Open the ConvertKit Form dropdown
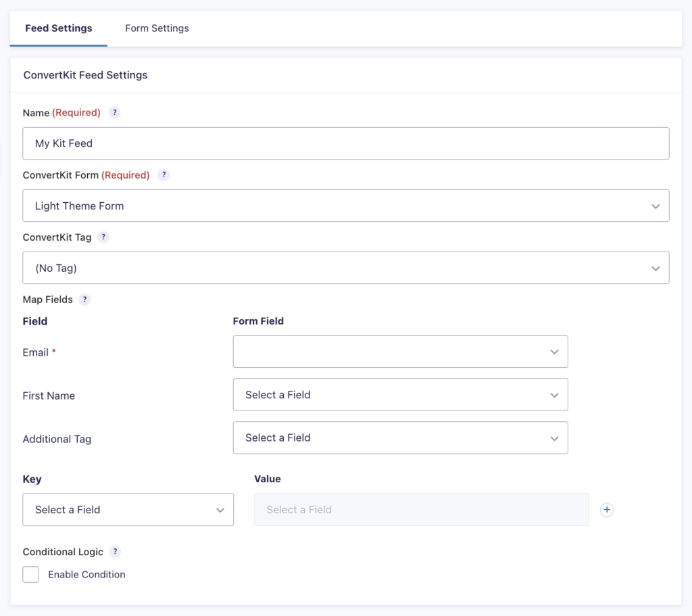The image size is (692, 616). click(x=346, y=206)
